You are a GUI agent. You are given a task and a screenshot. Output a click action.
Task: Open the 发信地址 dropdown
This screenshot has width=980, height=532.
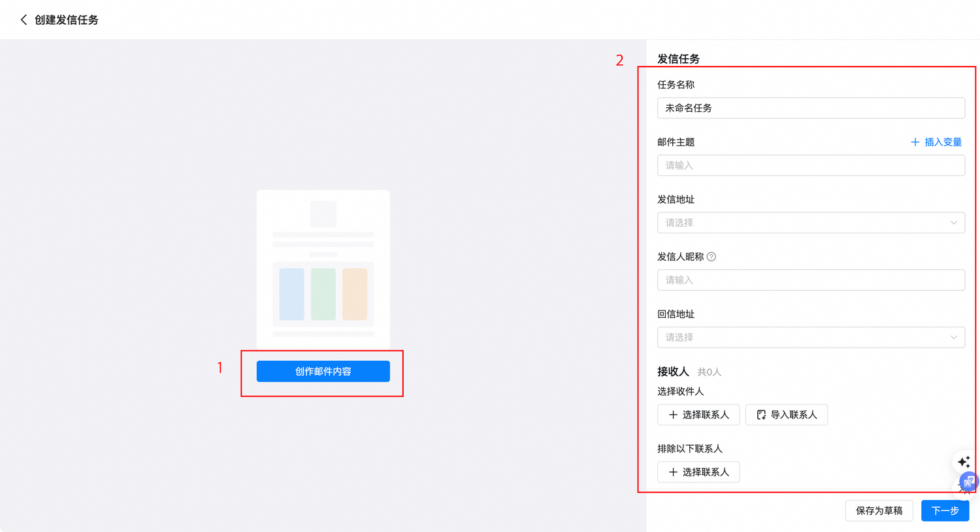point(811,223)
